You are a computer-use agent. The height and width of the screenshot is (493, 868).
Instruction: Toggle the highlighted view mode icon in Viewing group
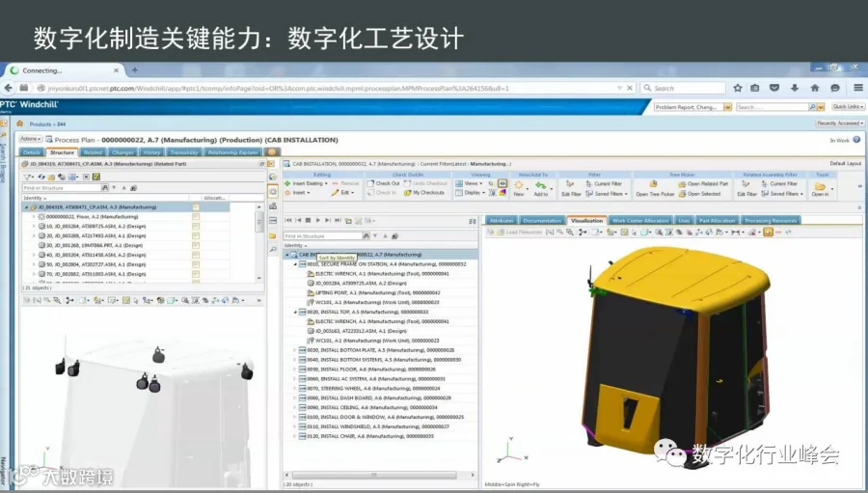pos(502,183)
